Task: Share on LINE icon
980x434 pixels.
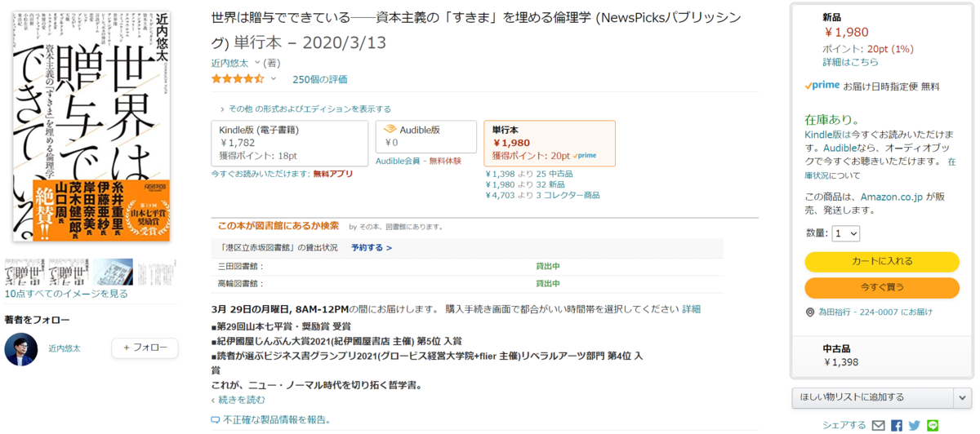Action: [933, 425]
